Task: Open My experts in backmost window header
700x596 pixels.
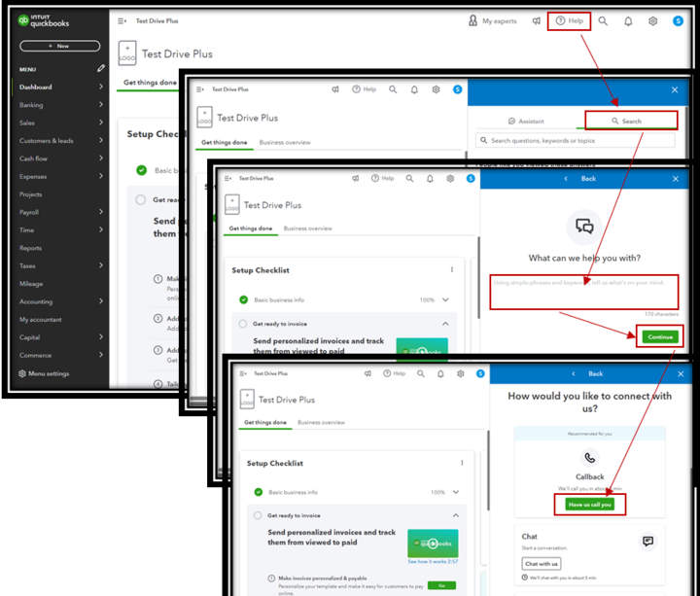Action: [492, 21]
